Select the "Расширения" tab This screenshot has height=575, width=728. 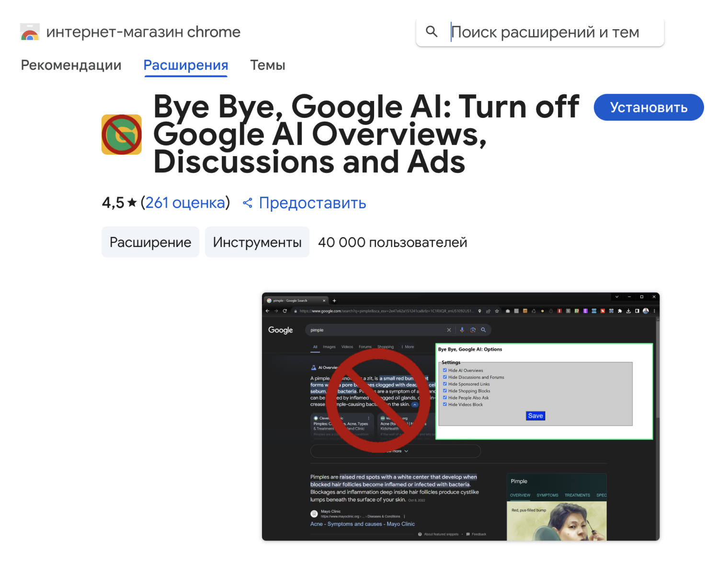click(x=186, y=65)
